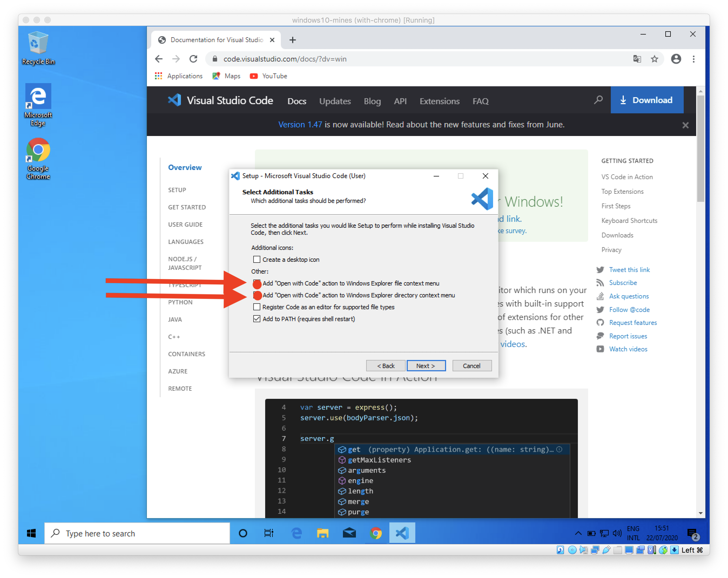Screen dimensions: 728x578
Task: Expand the NODE.JS / JAVASCRIPT section
Action: pos(185,263)
